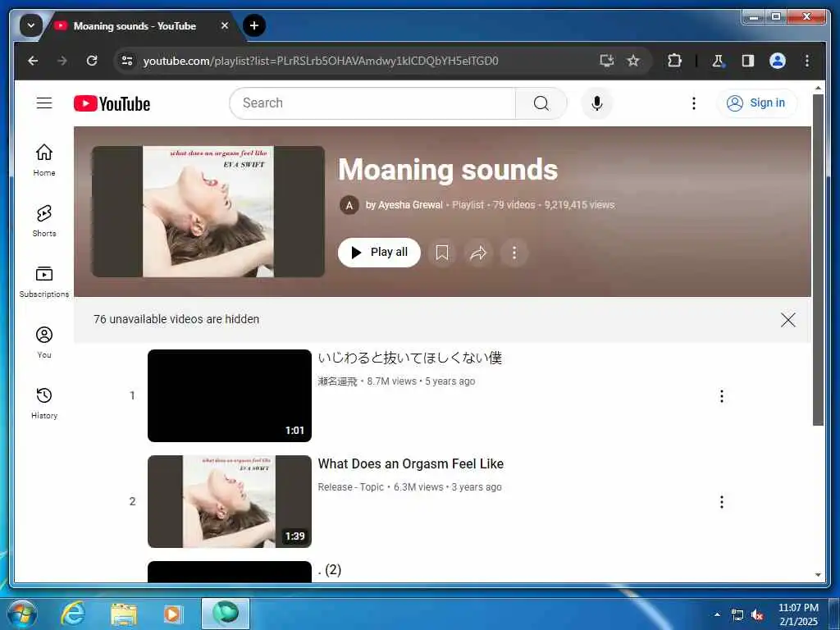Click the Sign in button
This screenshot has width=840, height=630.
click(x=756, y=103)
